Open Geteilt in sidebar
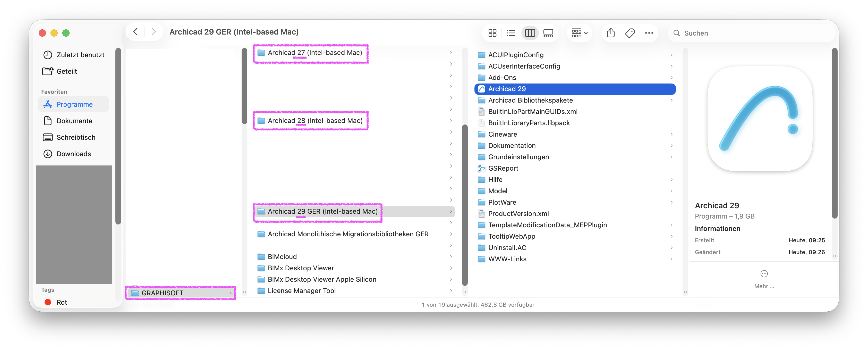Viewport: 868px width, 350px height. (74, 71)
